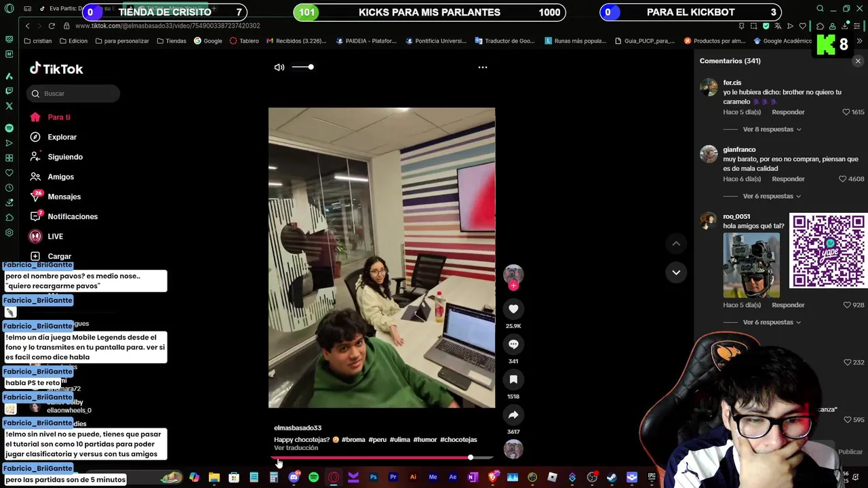868x488 pixels.
Task: Go to the next video with down arrow
Action: point(676,272)
